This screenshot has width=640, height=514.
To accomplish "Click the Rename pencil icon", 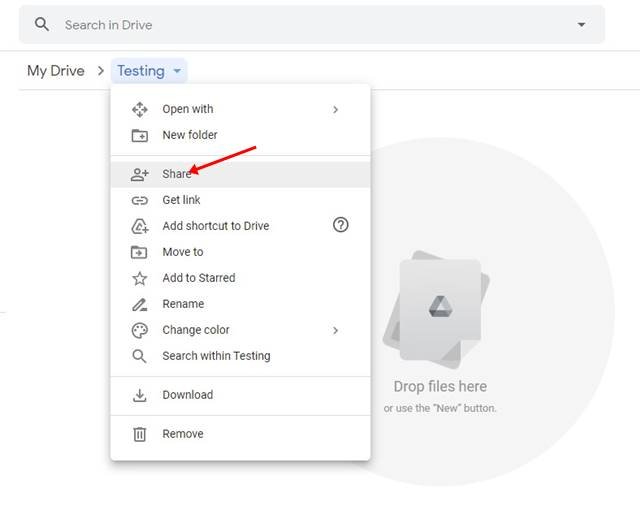I will tap(140, 305).
